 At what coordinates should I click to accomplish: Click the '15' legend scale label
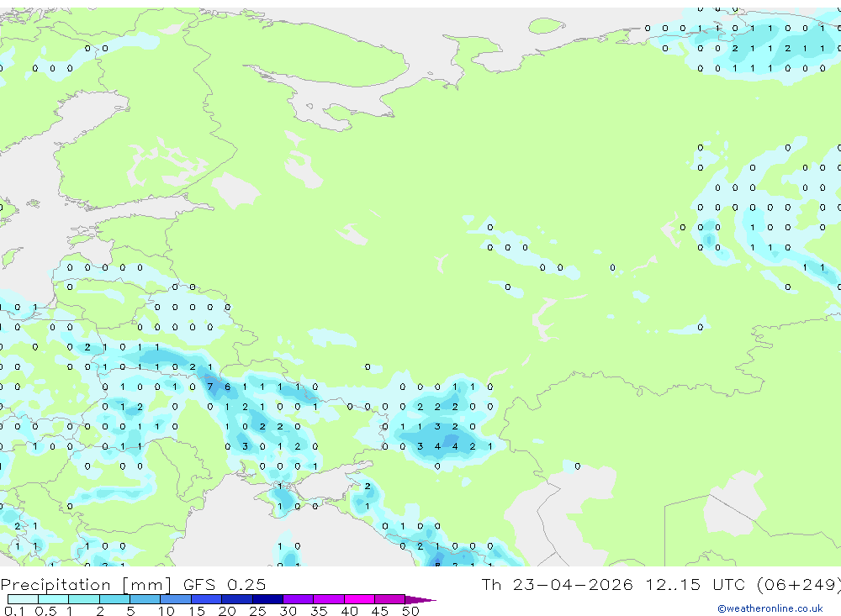197,611
